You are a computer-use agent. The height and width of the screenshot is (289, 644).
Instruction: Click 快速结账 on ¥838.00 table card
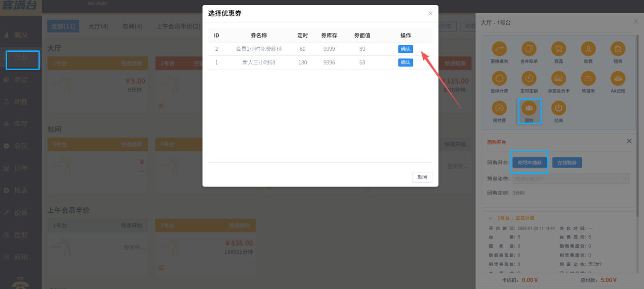[241, 226]
